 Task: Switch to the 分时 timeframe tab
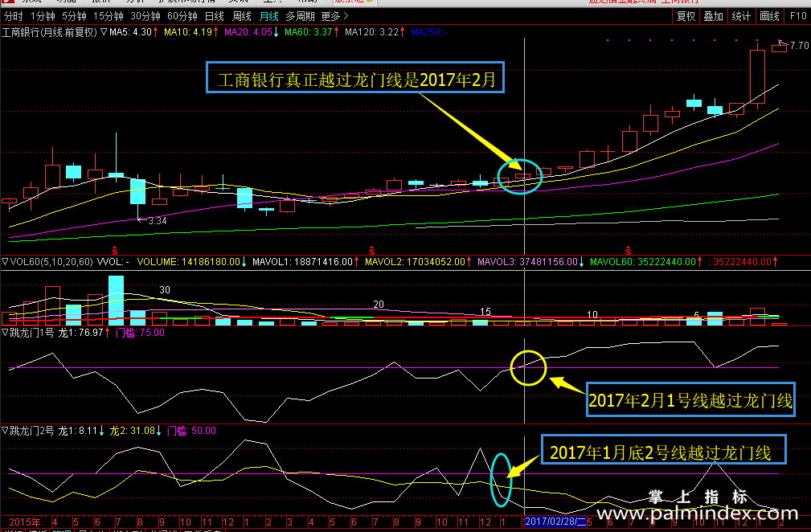tap(14, 17)
